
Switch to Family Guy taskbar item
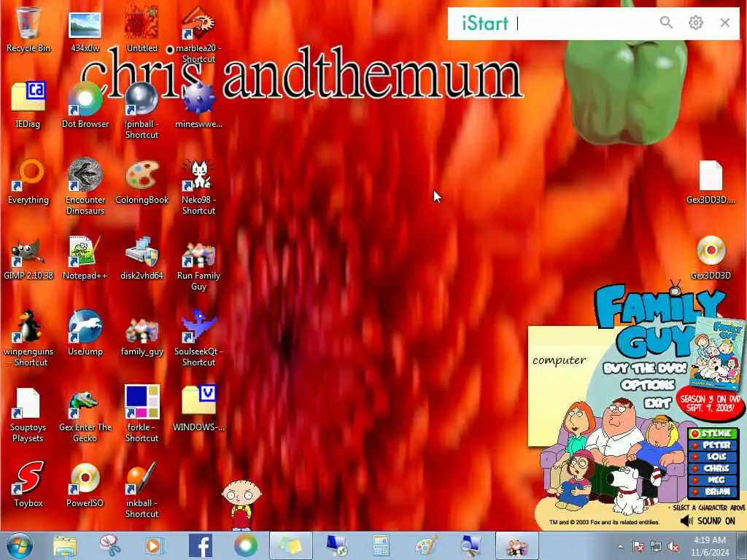(517, 545)
